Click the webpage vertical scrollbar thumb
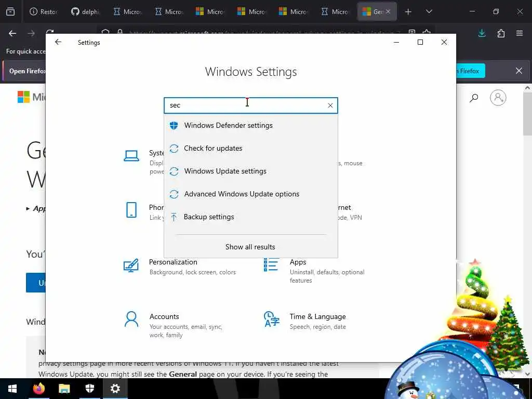The height and width of the screenshot is (399, 532). [527, 114]
